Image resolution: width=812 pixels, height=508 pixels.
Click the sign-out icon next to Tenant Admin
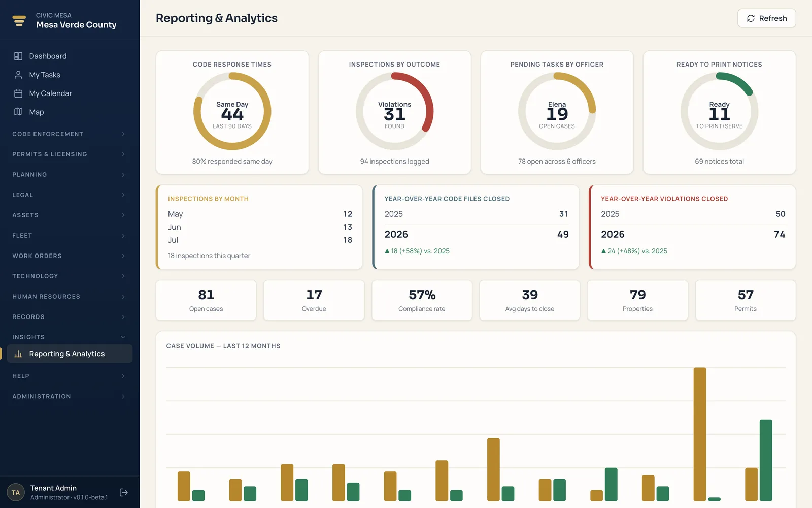point(123,492)
